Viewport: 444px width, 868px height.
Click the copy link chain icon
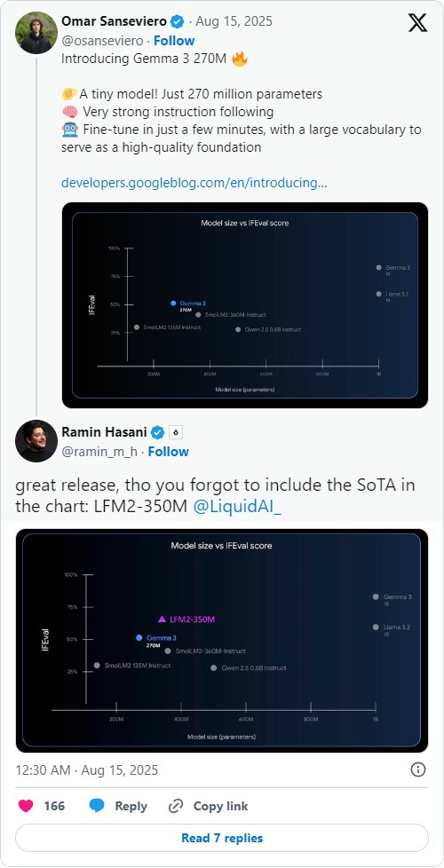(x=176, y=806)
